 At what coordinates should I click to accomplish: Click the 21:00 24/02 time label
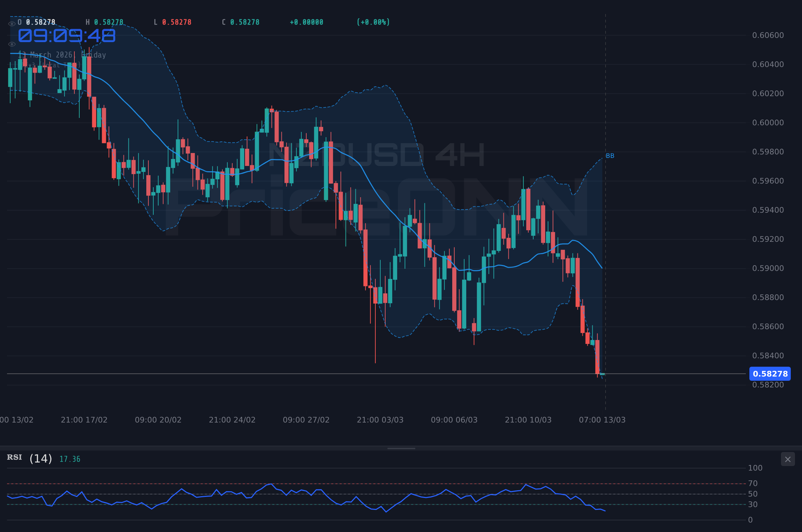(232, 420)
